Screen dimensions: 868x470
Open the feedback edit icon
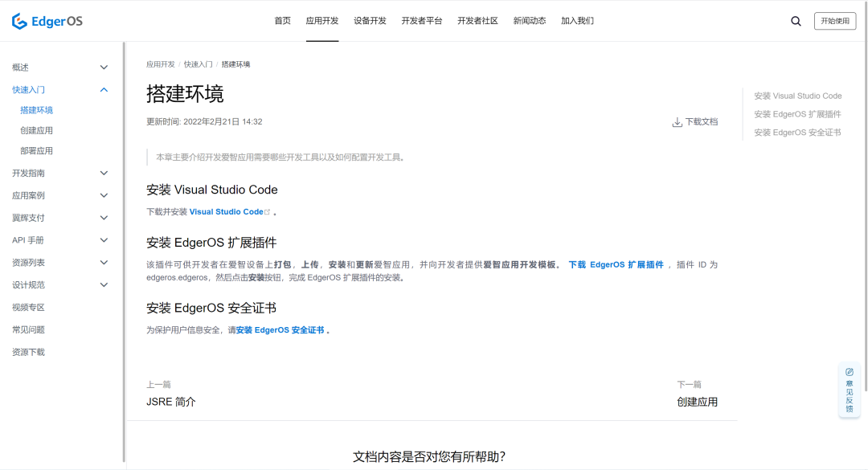click(850, 372)
